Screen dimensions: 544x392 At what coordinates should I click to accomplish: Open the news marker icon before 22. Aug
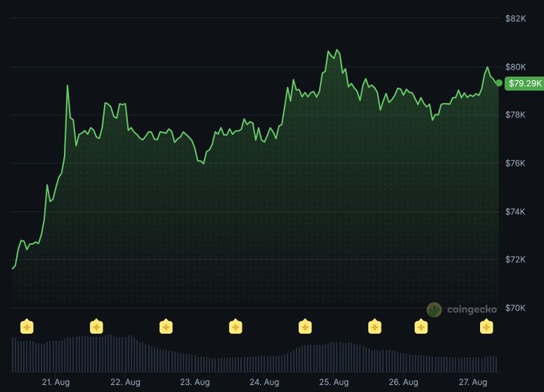[97, 326]
